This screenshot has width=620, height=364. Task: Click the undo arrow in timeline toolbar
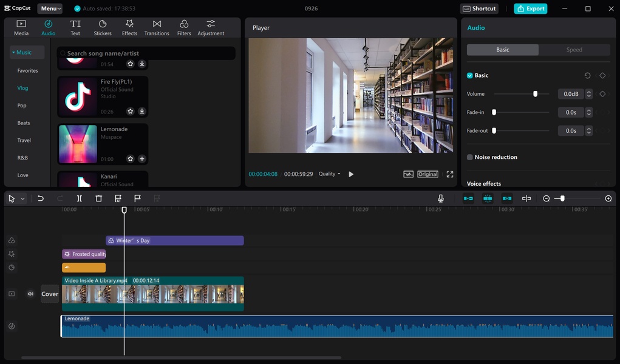[x=41, y=198]
